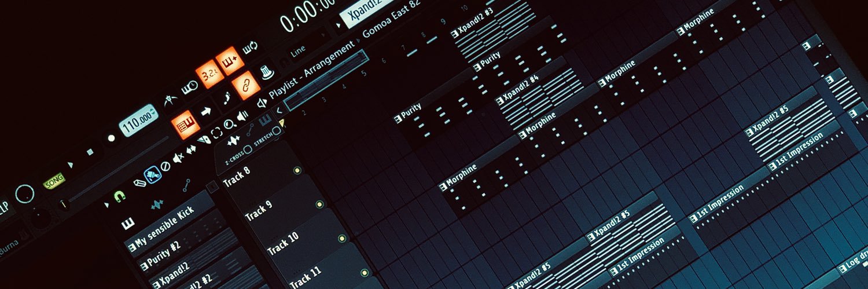Image resolution: width=868 pixels, height=289 pixels.
Task: Click the magnet icon beside Line
Action: pos(285,60)
